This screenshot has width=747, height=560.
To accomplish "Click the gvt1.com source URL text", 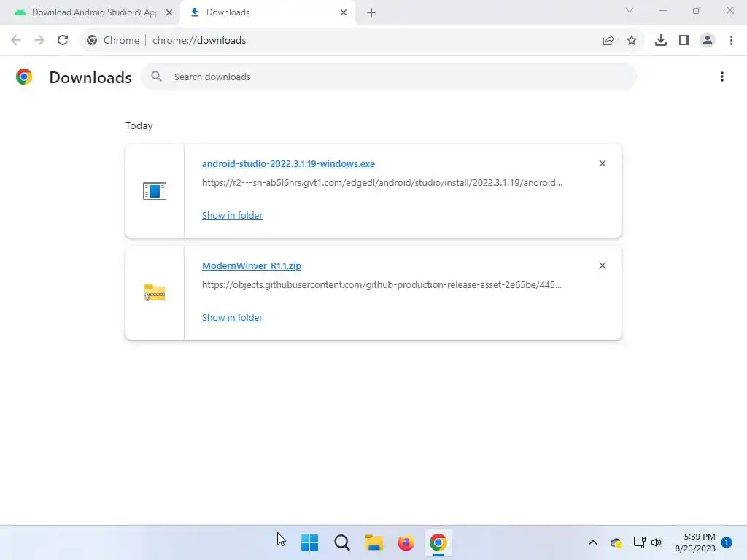I will (382, 182).
